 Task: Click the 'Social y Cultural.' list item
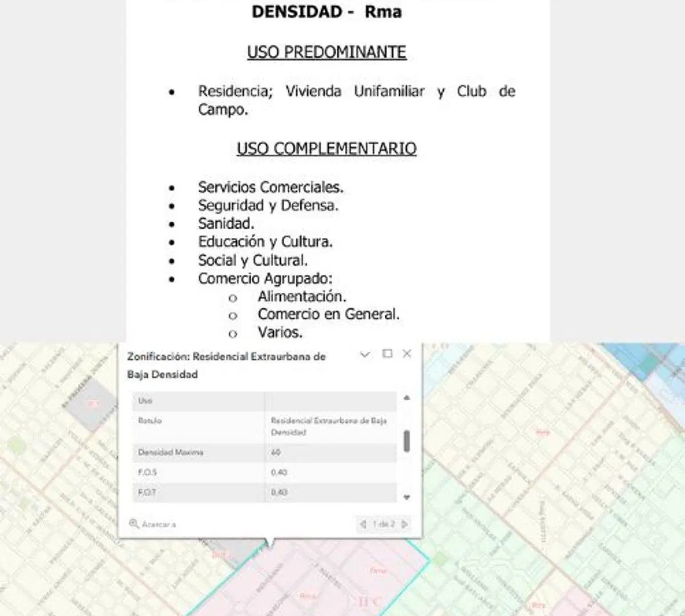pyautogui.click(x=253, y=260)
